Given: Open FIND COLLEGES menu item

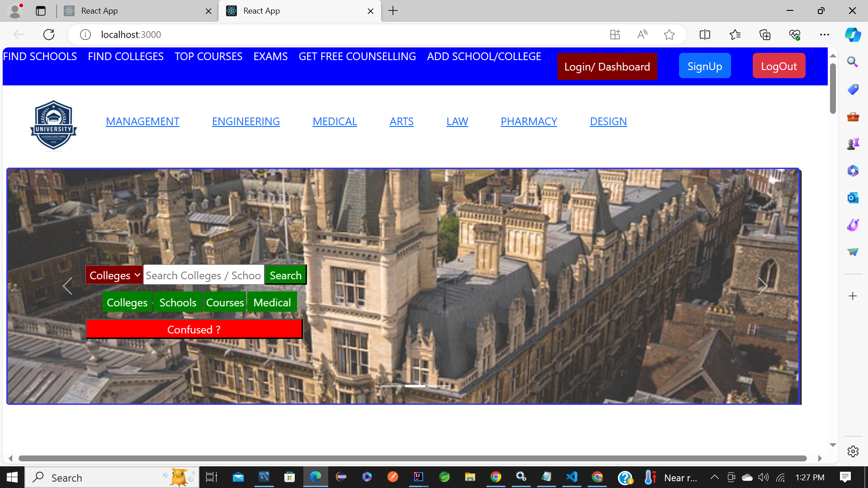Looking at the screenshot, I should coord(126,56).
